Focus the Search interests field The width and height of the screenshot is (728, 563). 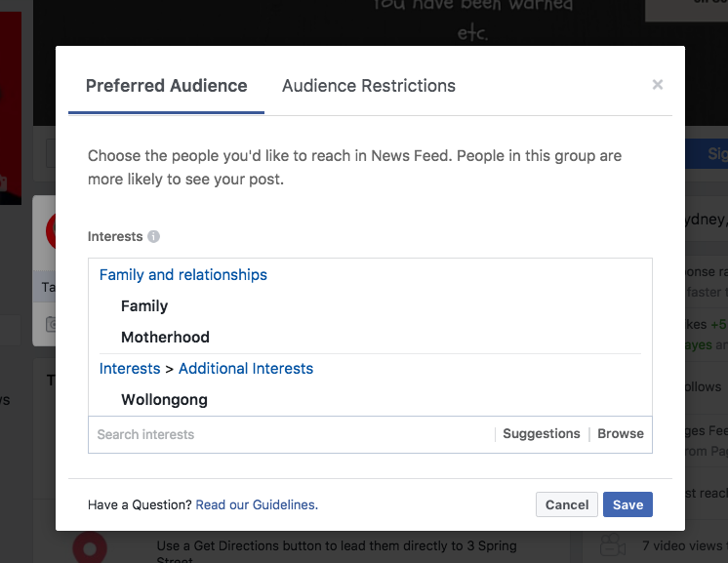click(x=292, y=434)
